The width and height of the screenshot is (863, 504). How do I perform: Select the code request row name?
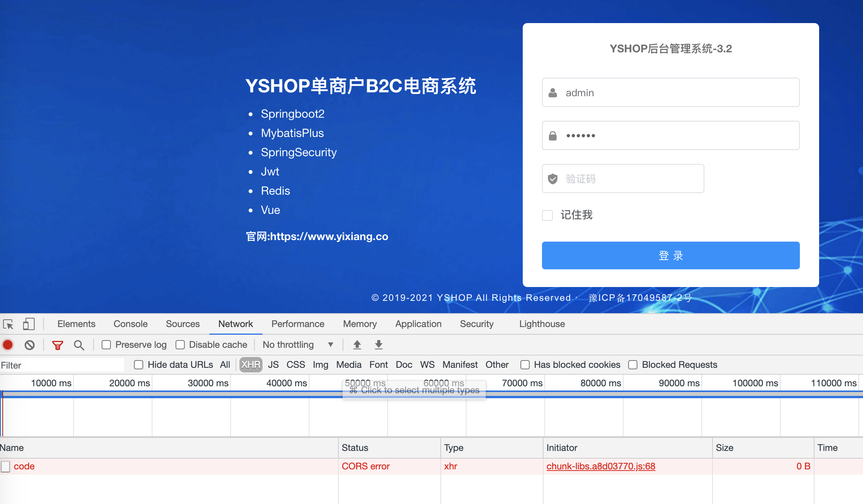[x=24, y=466]
